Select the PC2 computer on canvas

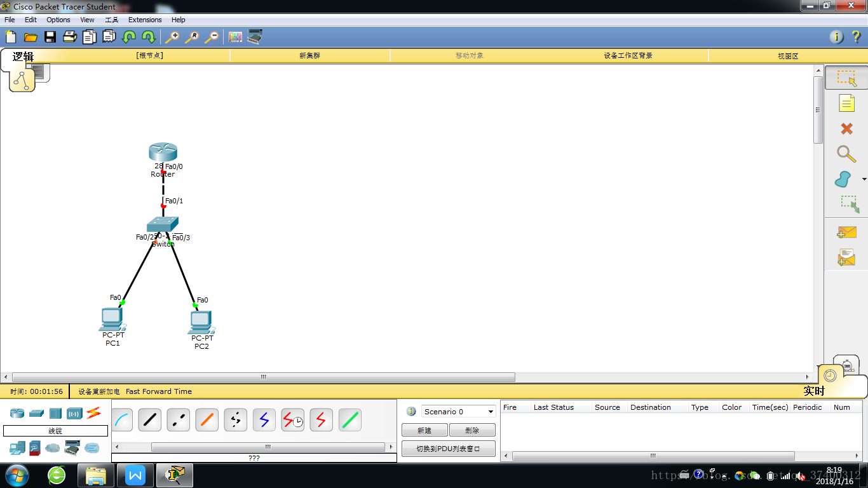[201, 323]
